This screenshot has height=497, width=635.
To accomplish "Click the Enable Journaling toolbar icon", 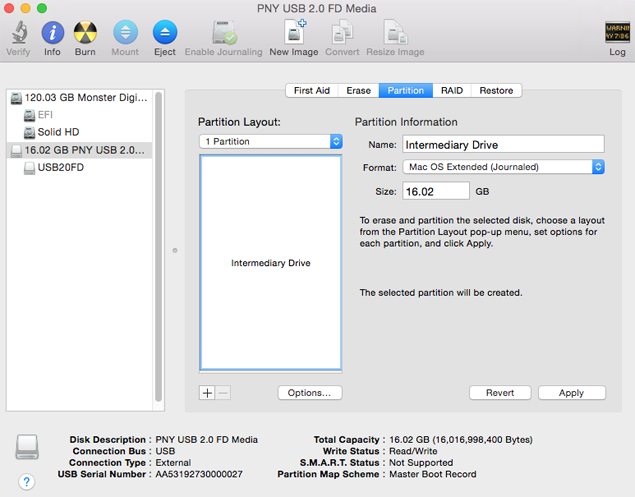I will (x=224, y=32).
